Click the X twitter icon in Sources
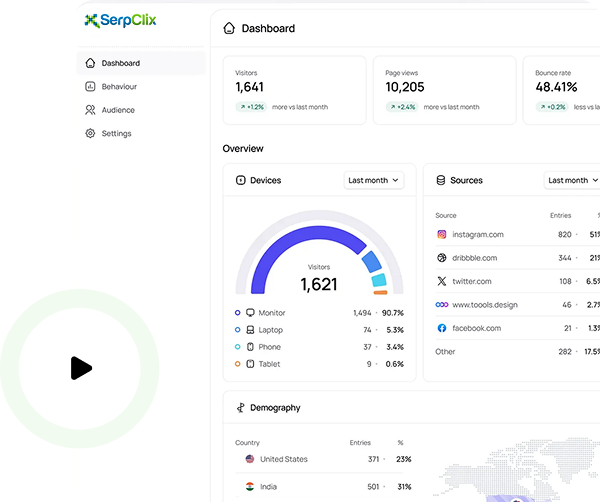The image size is (600, 502). point(442,281)
